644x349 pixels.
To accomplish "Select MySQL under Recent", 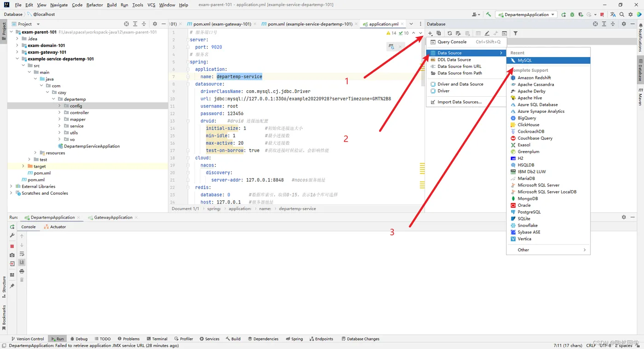I will pos(548,60).
